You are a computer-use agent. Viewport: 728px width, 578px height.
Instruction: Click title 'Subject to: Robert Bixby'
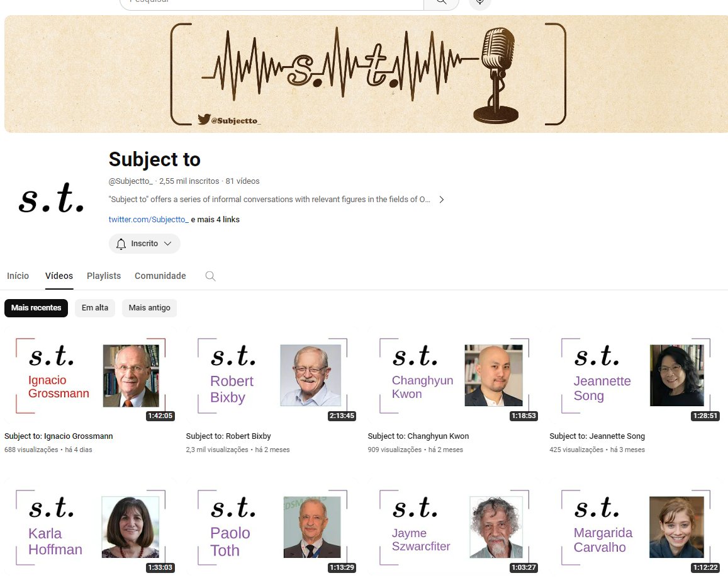coord(228,436)
